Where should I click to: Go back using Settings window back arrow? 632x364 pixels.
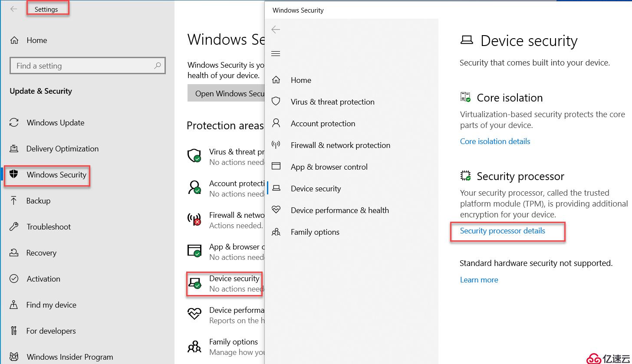tap(14, 9)
